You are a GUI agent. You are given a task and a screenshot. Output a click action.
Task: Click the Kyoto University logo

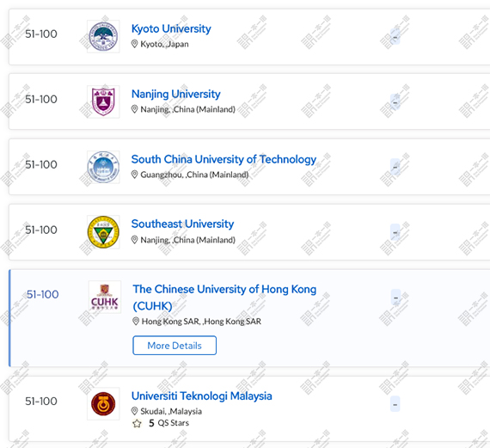(x=103, y=37)
